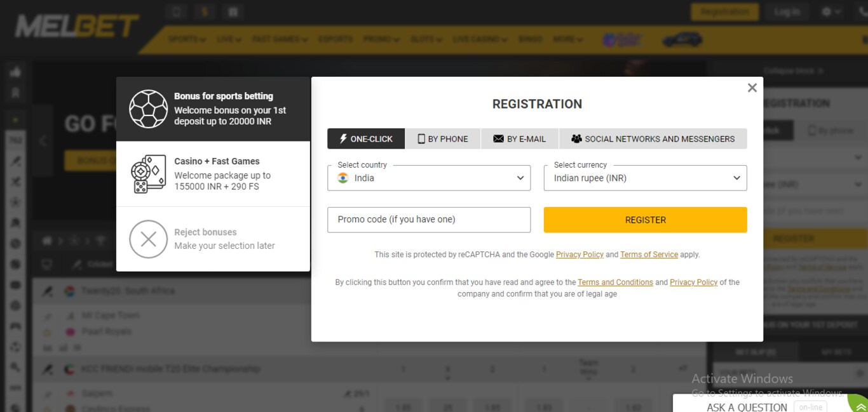Open the Terms of Service link

coord(649,255)
